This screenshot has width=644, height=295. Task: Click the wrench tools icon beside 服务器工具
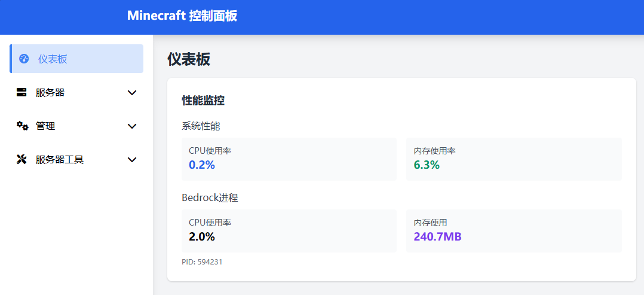pyautogui.click(x=22, y=159)
